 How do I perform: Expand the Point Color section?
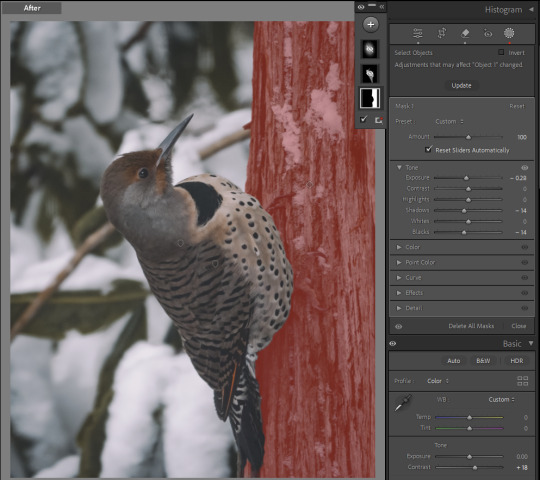pyautogui.click(x=399, y=262)
